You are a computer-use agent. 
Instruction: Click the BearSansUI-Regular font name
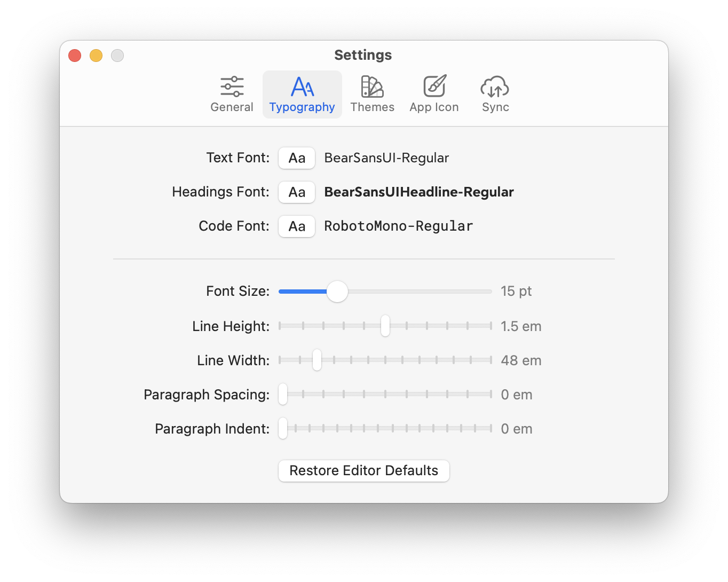(386, 158)
